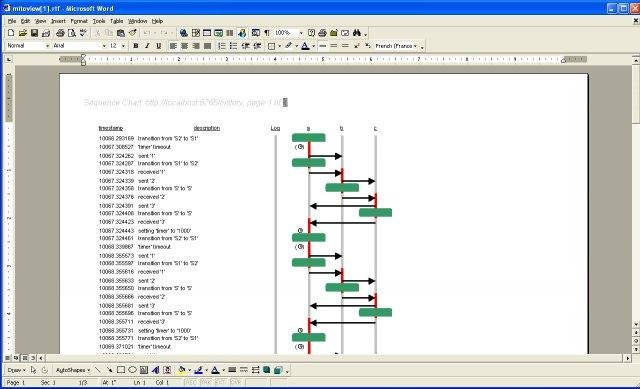Viewport: 640px width, 389px height.
Task: Toggle numbered list
Action: coord(222,46)
